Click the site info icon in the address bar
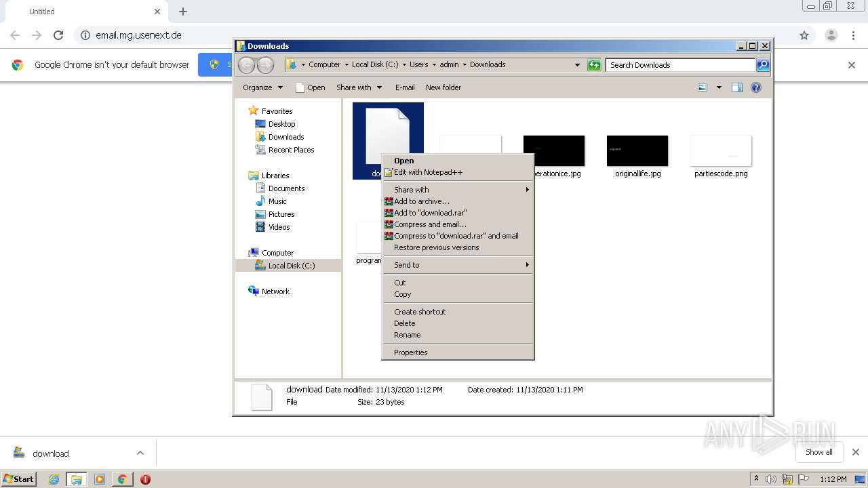This screenshot has width=868, height=488. (85, 35)
